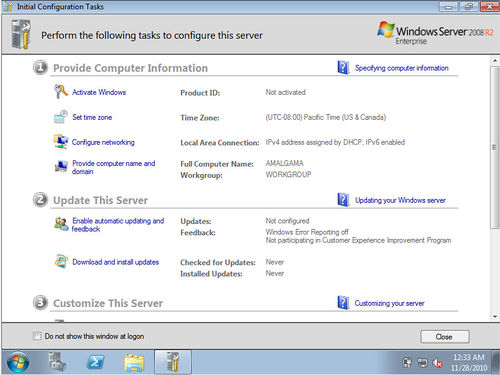Viewport: 500px width, 375px height.
Task: Open the Activate Windows link
Action: click(x=99, y=92)
